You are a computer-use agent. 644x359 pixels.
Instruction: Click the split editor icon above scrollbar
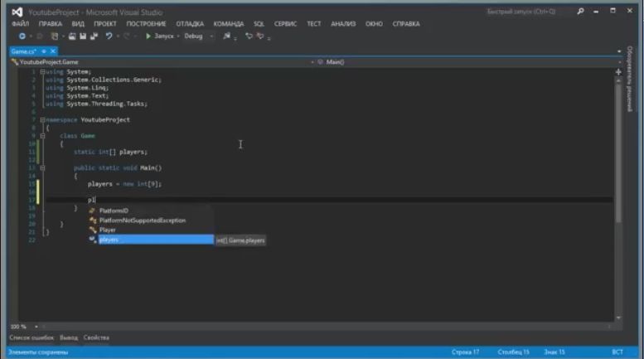coord(618,72)
